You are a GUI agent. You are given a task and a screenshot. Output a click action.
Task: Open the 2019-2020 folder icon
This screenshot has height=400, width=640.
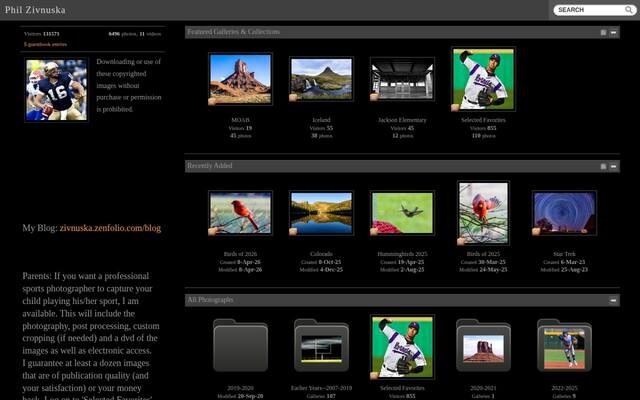point(240,345)
